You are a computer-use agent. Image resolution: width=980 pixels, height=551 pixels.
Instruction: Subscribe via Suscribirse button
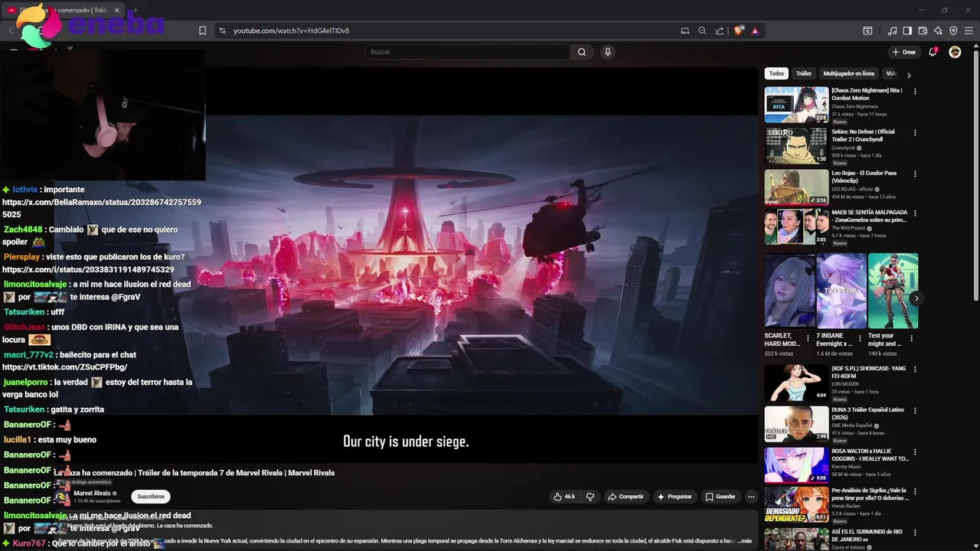click(150, 497)
